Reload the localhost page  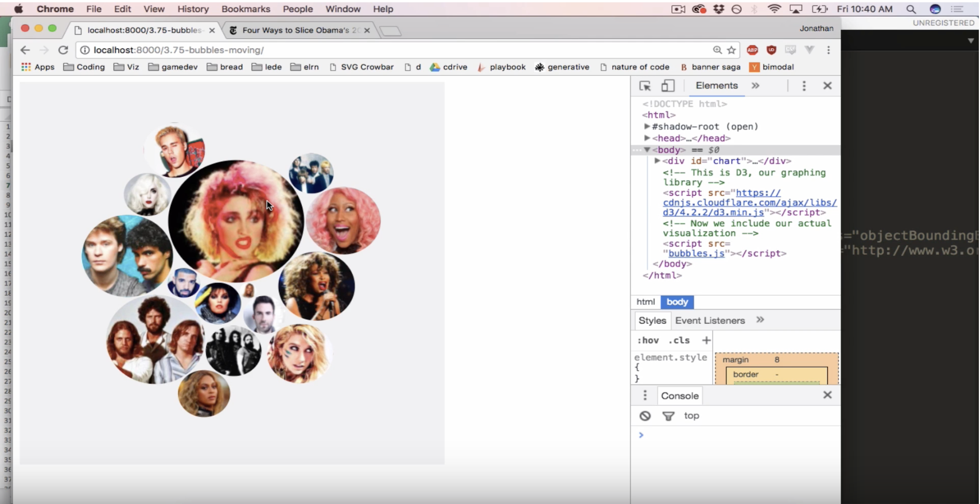coord(63,50)
